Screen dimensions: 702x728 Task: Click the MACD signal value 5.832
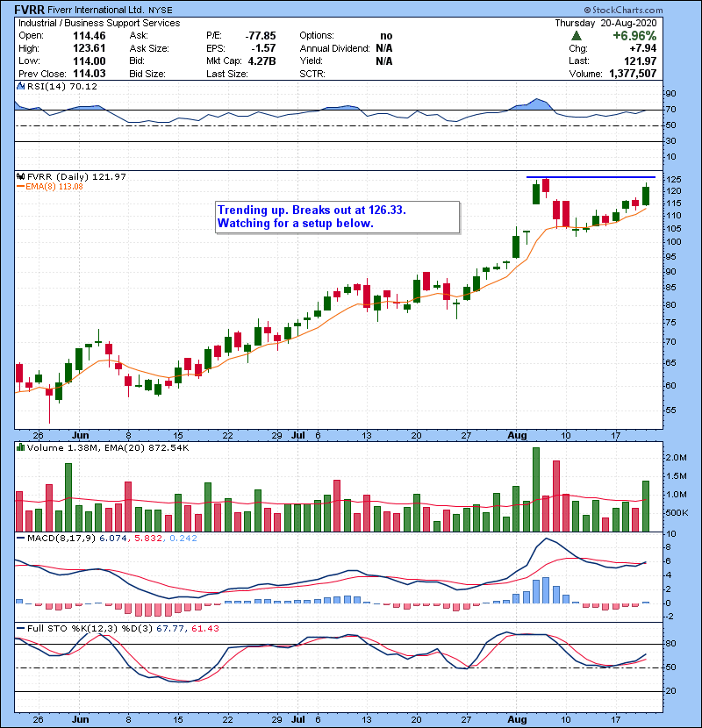[x=148, y=539]
